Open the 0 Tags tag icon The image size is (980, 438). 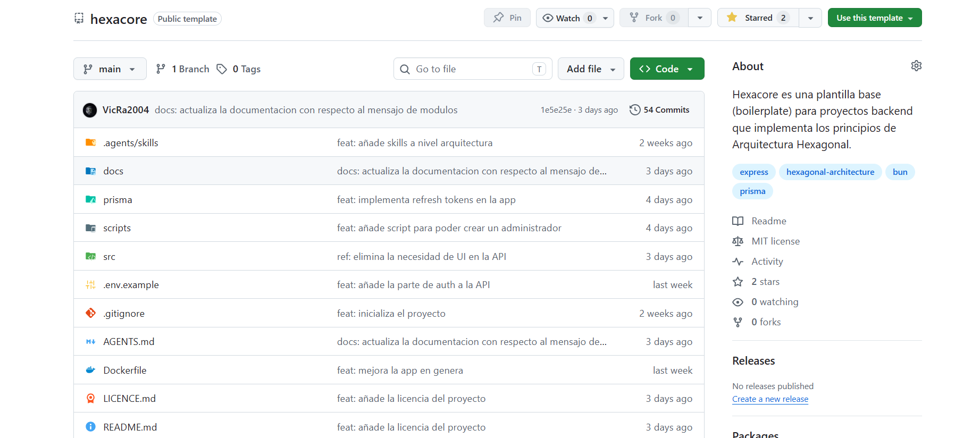pyautogui.click(x=222, y=69)
